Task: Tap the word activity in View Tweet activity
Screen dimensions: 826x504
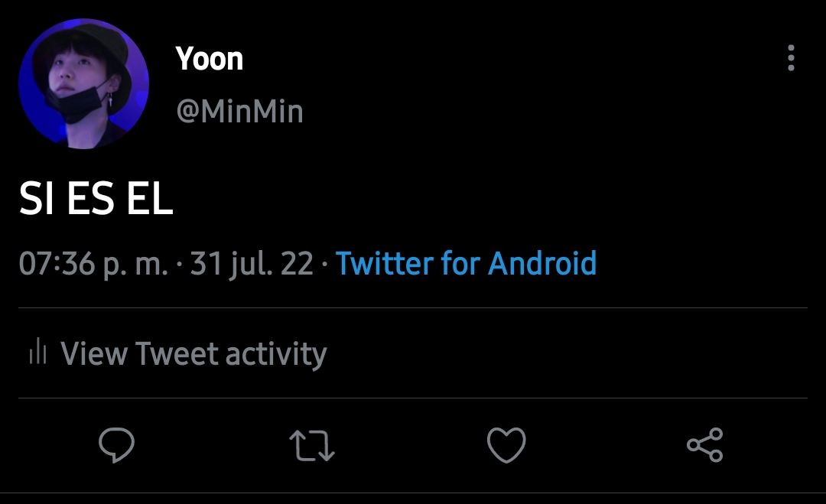Action: 276,354
